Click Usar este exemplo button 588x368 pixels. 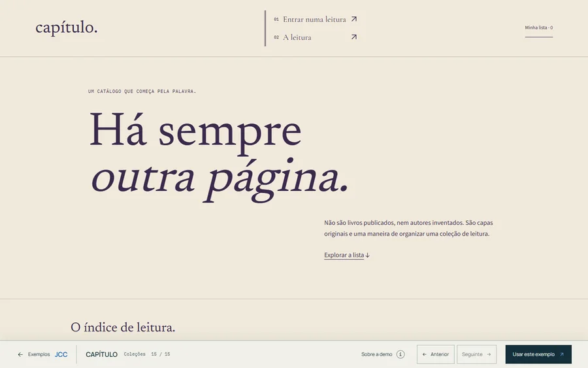538,354
